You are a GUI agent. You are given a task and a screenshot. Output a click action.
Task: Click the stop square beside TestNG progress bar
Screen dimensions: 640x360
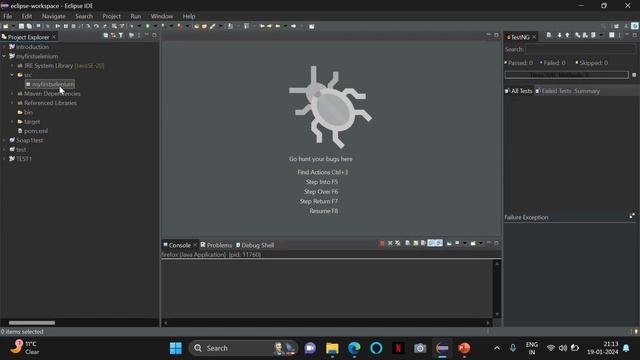click(x=634, y=75)
